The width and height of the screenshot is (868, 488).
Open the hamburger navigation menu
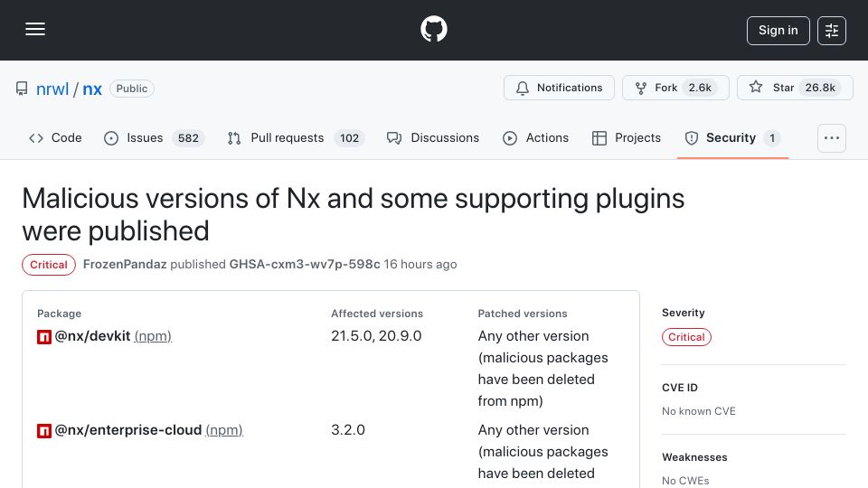[x=35, y=29]
